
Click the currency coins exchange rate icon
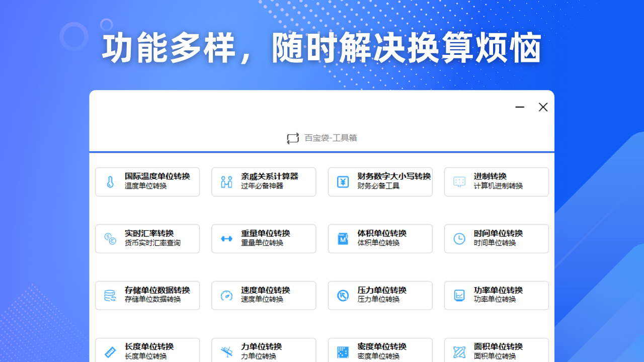[110, 239]
